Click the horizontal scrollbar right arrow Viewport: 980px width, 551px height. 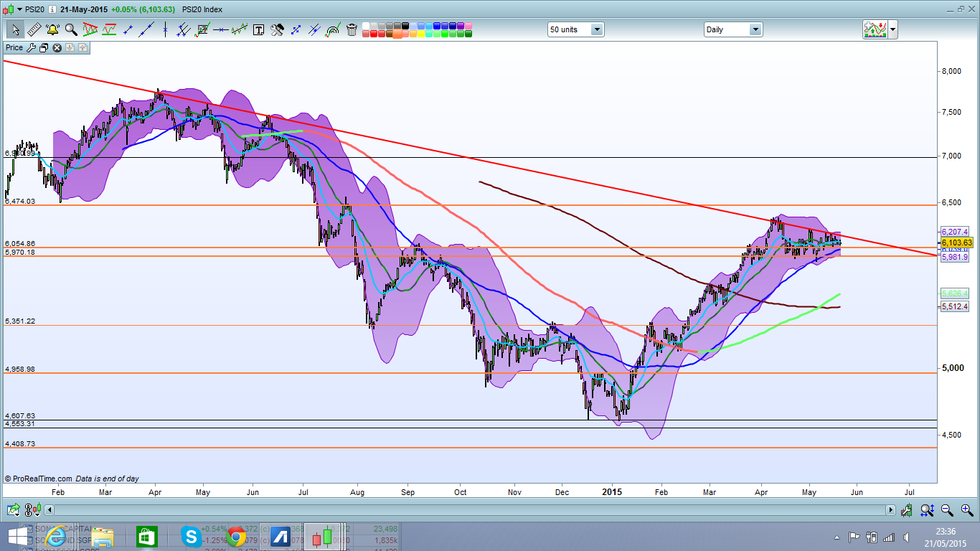pos(891,510)
